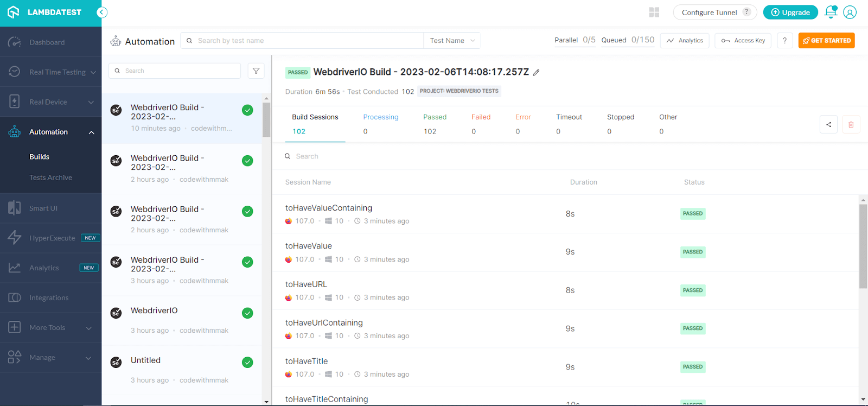Click the Analytics toolbar button

[685, 41]
